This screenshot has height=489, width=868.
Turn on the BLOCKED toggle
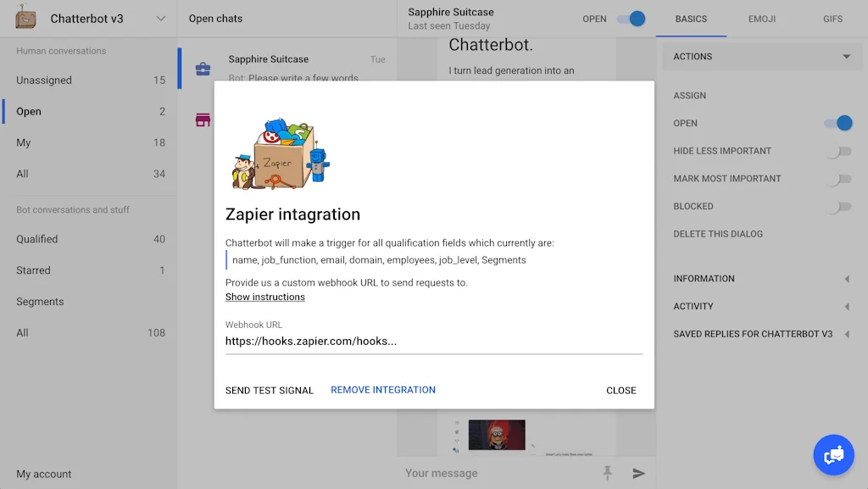pyautogui.click(x=839, y=206)
